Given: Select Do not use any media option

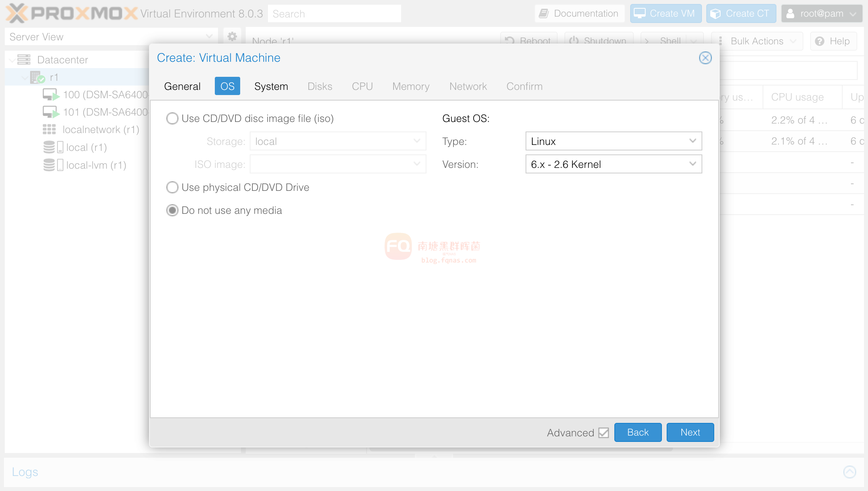Looking at the screenshot, I should coord(172,210).
